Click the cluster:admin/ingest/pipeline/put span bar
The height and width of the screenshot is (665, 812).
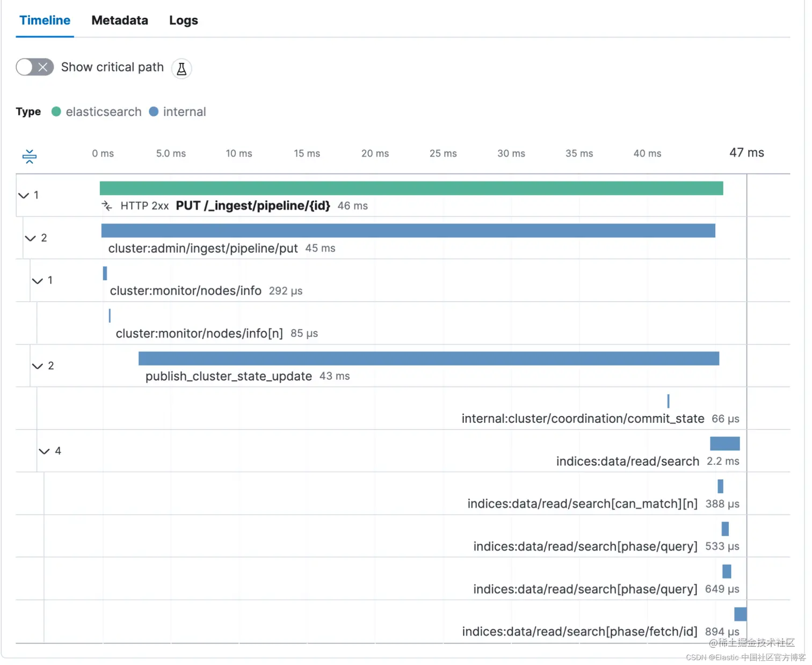pyautogui.click(x=408, y=231)
